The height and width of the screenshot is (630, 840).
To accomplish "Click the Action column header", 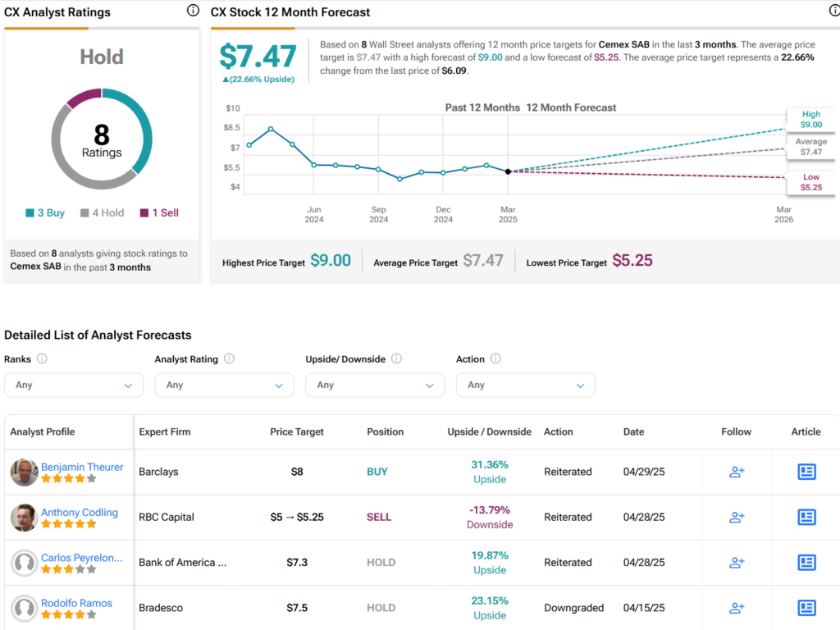I will click(x=558, y=431).
